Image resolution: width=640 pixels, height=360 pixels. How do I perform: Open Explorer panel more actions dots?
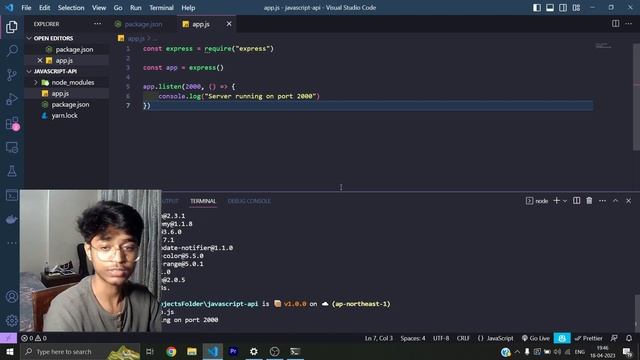pos(97,24)
